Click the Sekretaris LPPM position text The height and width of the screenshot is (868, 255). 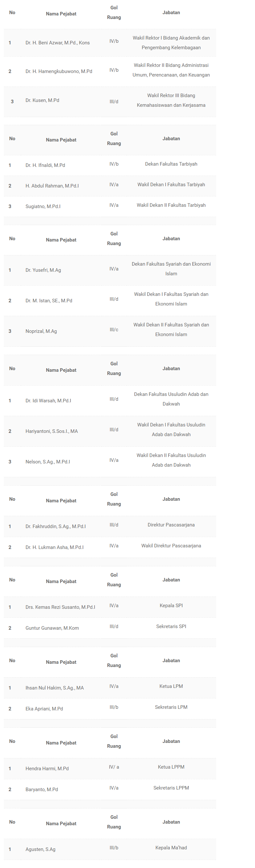pyautogui.click(x=171, y=788)
